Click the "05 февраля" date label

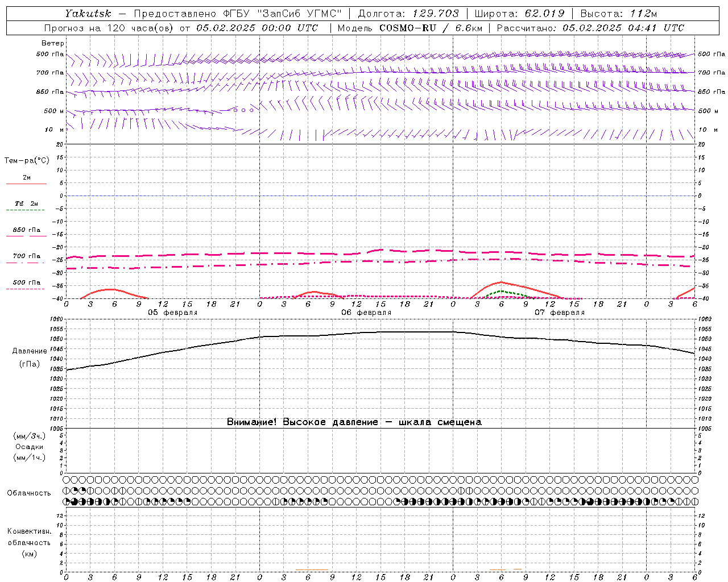coord(173,313)
